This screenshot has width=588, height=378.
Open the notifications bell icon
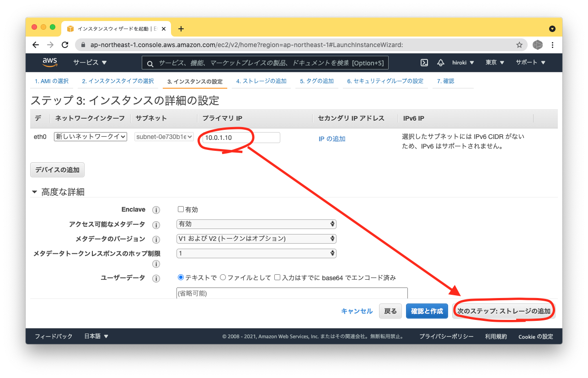[x=440, y=62]
